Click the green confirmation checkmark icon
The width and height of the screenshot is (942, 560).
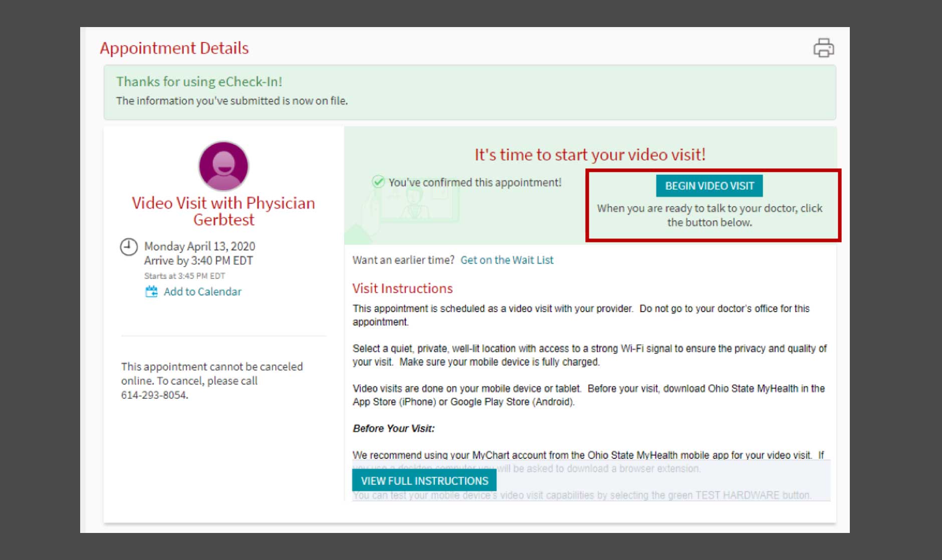pos(378,182)
